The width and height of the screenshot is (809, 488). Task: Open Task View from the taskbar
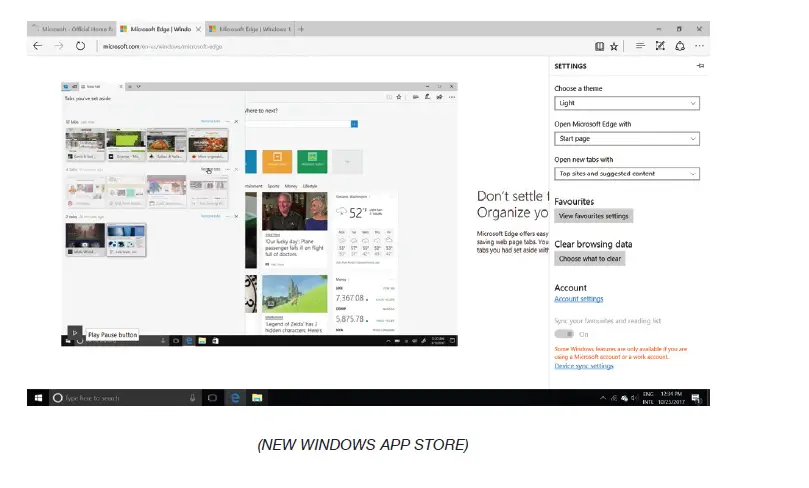tap(212, 398)
